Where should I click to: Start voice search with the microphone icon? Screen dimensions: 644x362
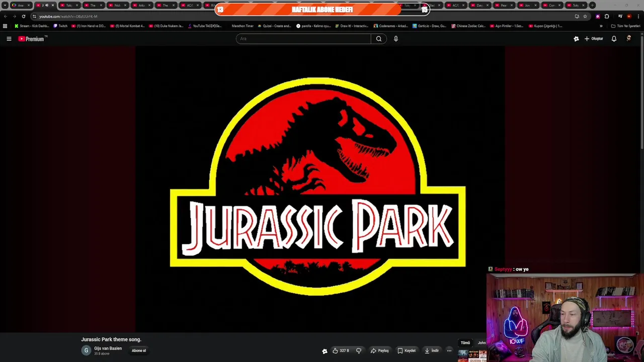tap(396, 39)
